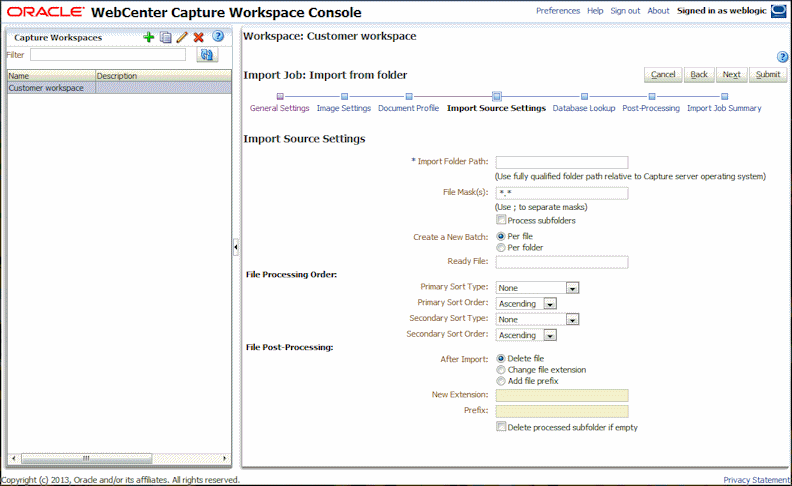The height and width of the screenshot is (486, 792).
Task: Choose Delete file after import
Action: [x=501, y=358]
